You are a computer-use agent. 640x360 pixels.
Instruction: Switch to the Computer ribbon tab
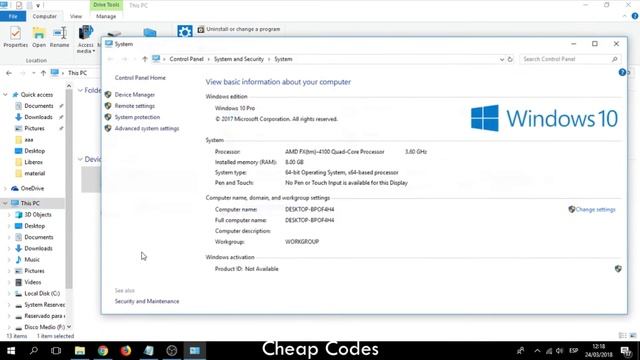tap(44, 16)
